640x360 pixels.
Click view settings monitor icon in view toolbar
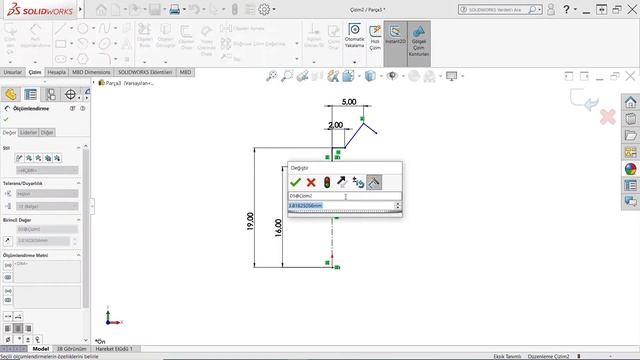(x=451, y=76)
